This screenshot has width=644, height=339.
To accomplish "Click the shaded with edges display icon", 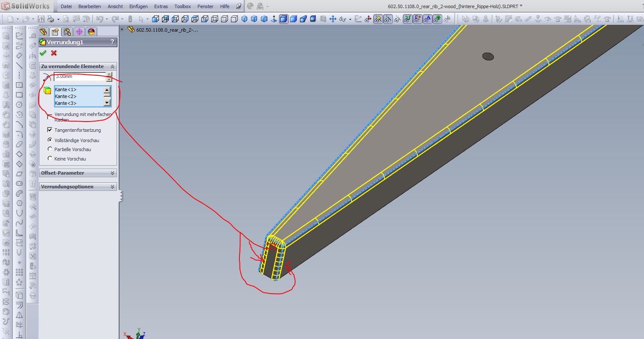I will click(284, 19).
